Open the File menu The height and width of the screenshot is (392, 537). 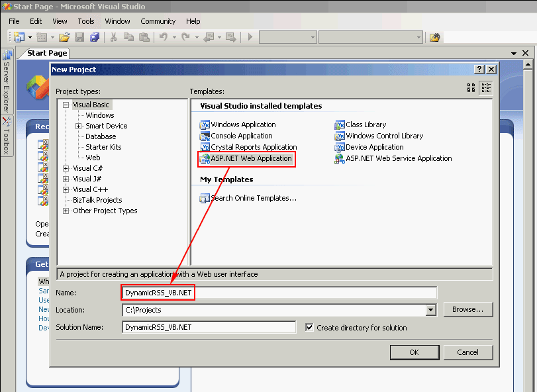[14, 21]
